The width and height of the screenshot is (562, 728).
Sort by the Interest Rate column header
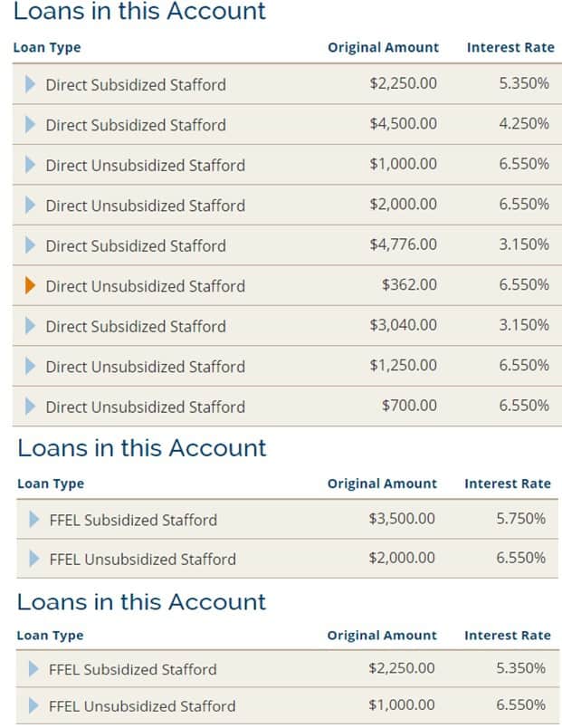click(510, 47)
